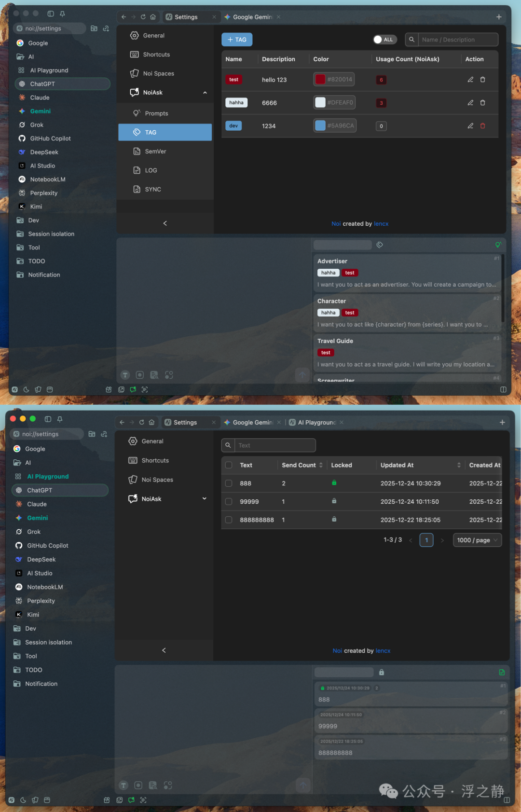Click the Gemini sparkle icon in the Send Count window sidebar
521x812 pixels.
click(x=19, y=518)
